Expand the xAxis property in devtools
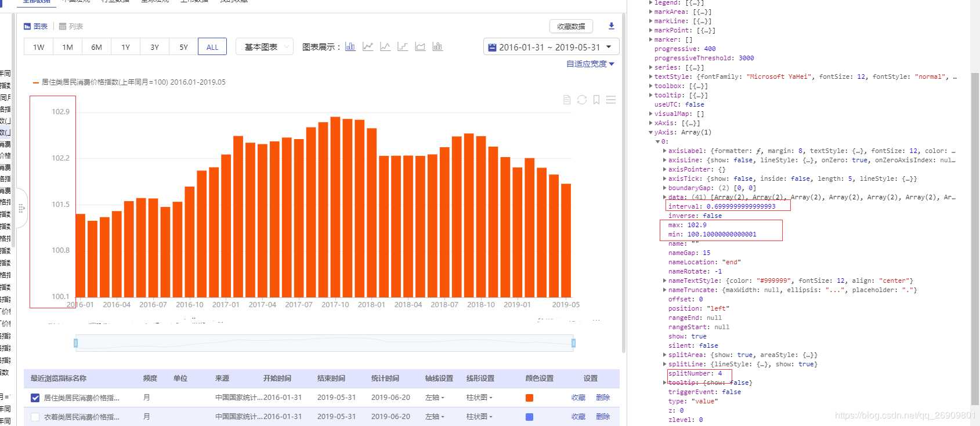The image size is (980, 426). (650, 123)
